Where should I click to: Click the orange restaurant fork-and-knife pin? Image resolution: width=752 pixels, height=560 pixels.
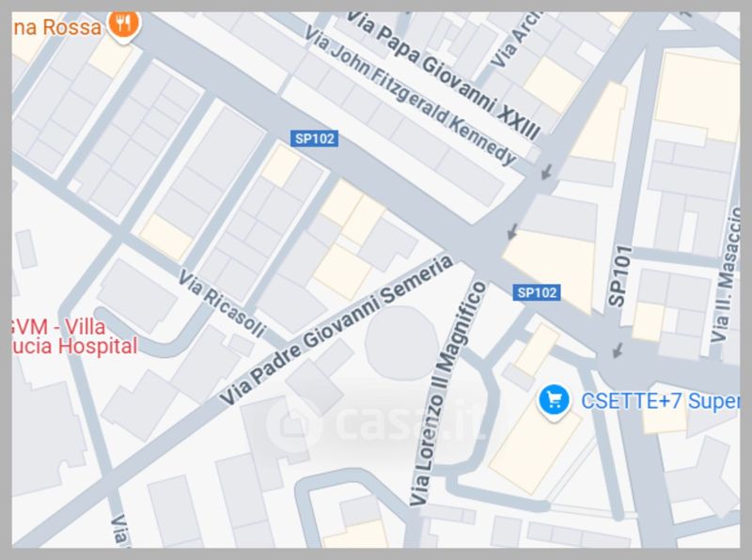[124, 25]
